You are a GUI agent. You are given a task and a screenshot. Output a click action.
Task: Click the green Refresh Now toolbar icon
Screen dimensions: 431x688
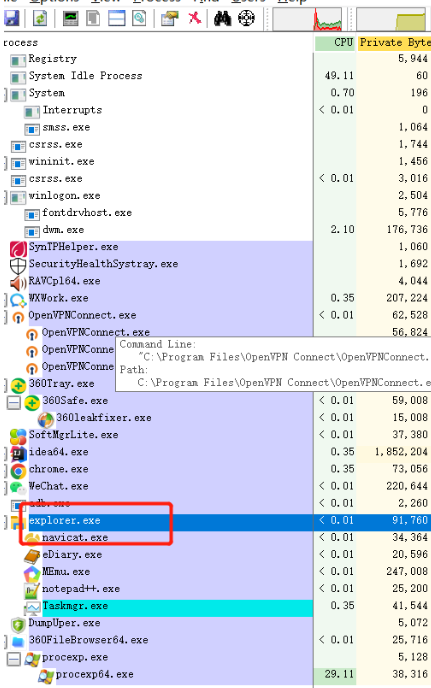pos(40,18)
